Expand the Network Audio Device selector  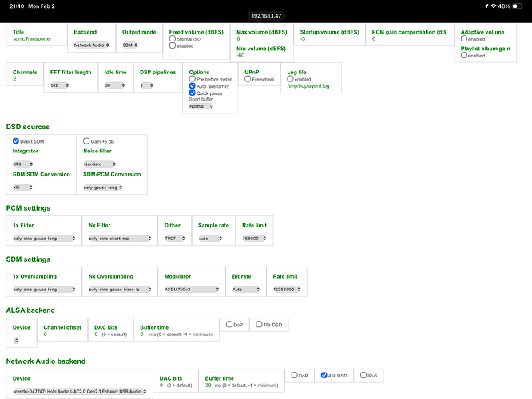[x=80, y=391]
